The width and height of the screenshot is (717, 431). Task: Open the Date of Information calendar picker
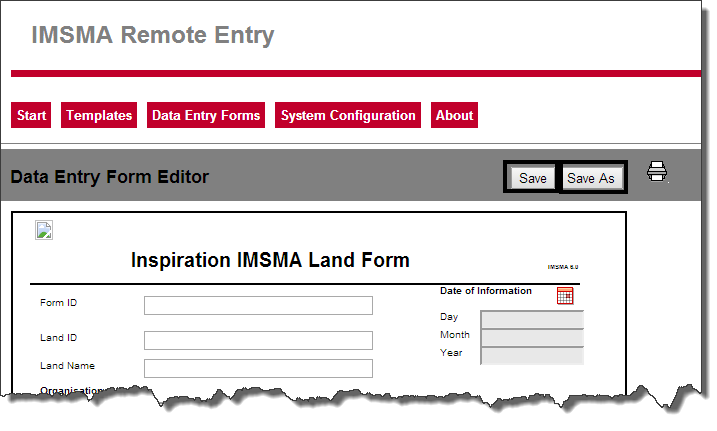[x=565, y=295]
